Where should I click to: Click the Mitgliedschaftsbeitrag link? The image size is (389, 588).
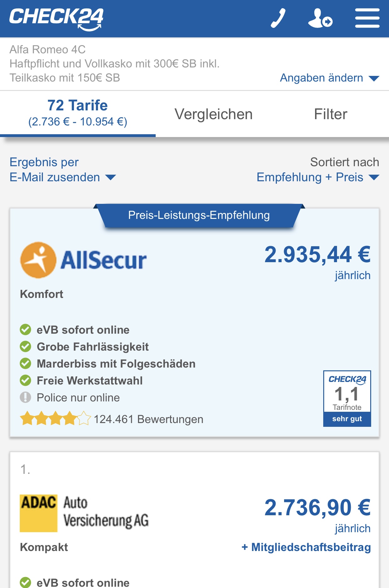tap(306, 547)
